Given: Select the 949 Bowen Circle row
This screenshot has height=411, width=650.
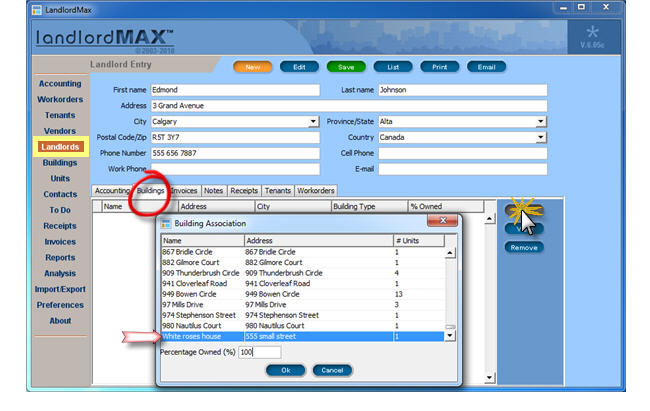Looking at the screenshot, I should pos(303,294).
